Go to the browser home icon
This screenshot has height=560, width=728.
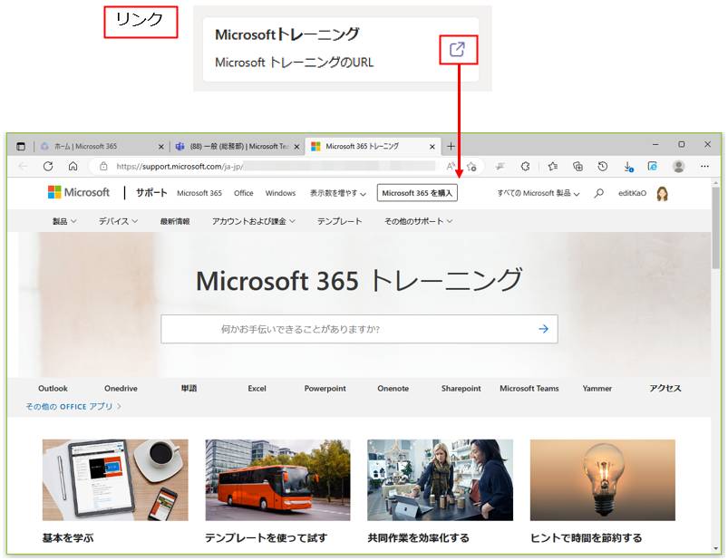73,166
